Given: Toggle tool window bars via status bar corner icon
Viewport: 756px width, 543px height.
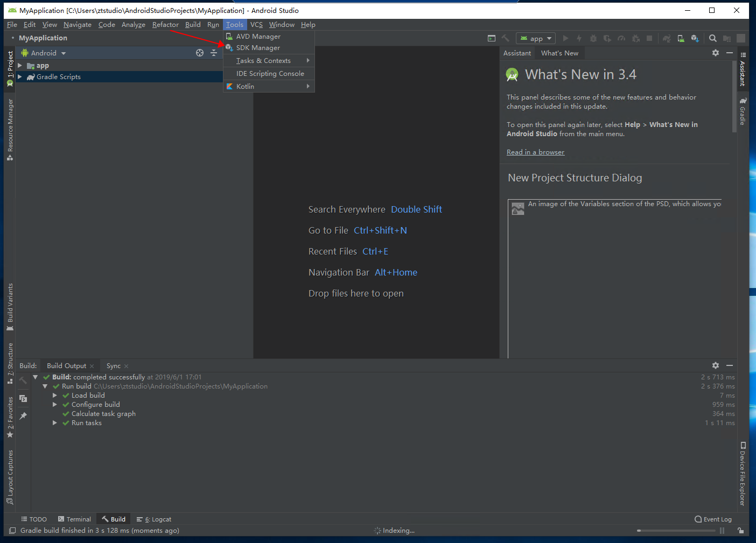Looking at the screenshot, I should tap(12, 531).
